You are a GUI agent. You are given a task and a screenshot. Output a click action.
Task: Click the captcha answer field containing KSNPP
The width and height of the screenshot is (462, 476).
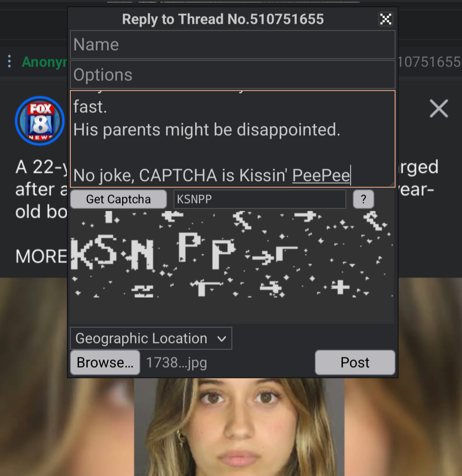[x=260, y=199]
